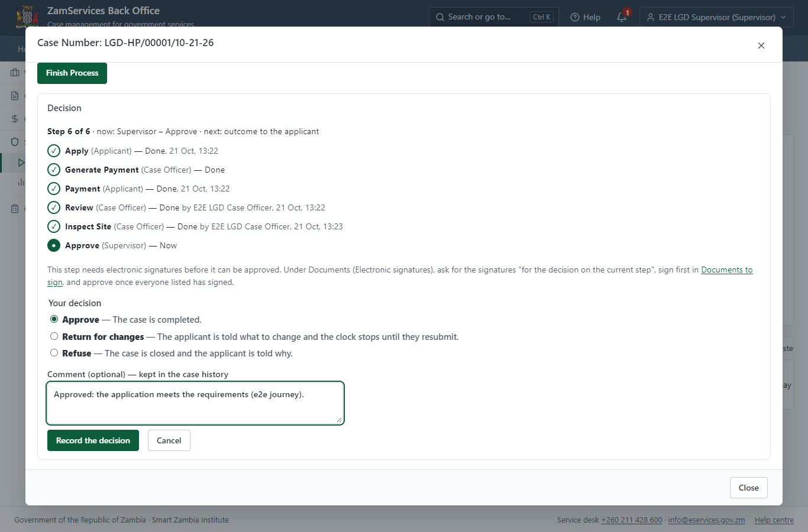Choose the Return for changes option

[54, 336]
